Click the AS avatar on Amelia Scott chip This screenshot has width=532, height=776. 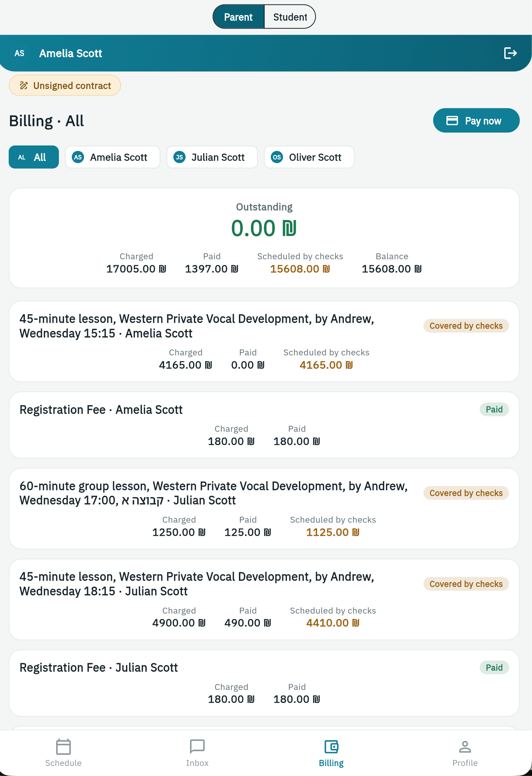point(78,157)
